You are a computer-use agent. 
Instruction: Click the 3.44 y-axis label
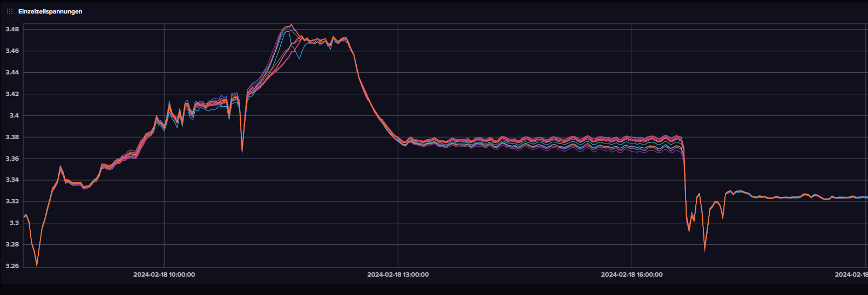12,72
